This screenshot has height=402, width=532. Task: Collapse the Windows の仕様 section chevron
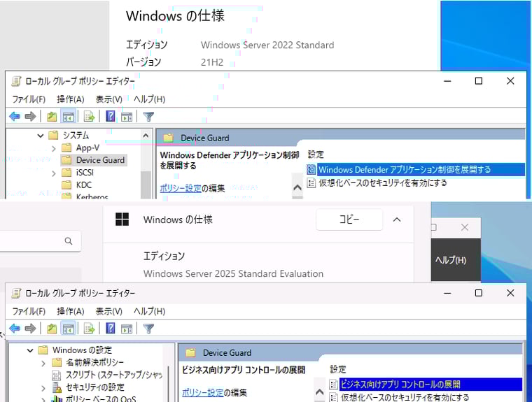click(397, 220)
